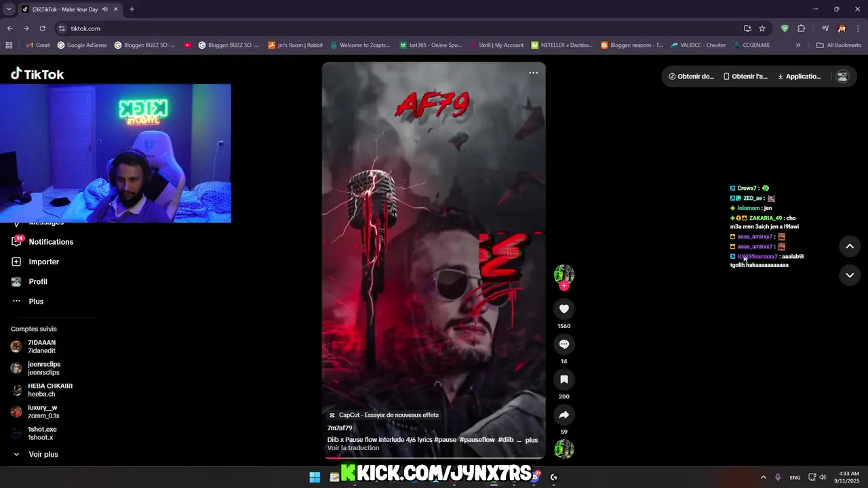868x488 pixels.
Task: Go to Profil in the sidebar
Action: click(30, 281)
